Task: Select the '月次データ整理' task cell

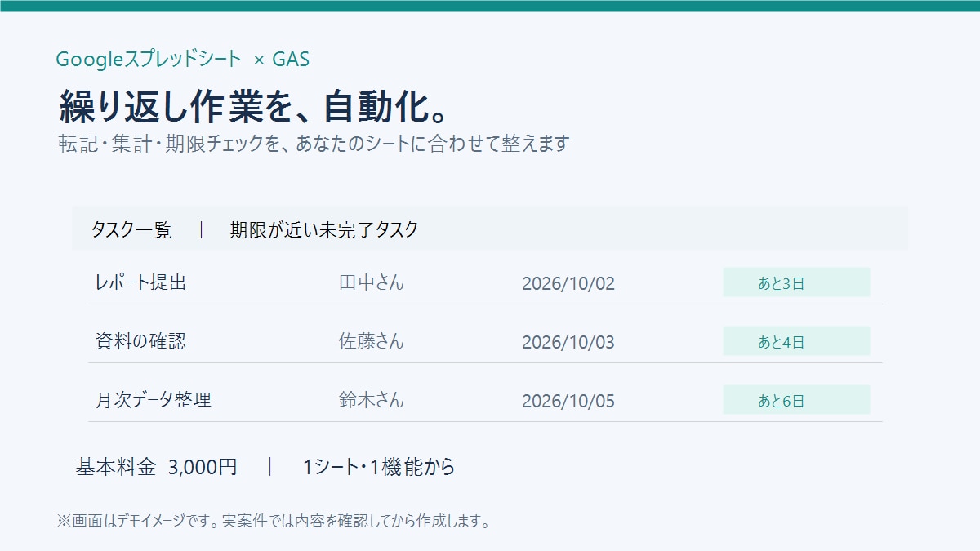Action: pyautogui.click(x=154, y=401)
